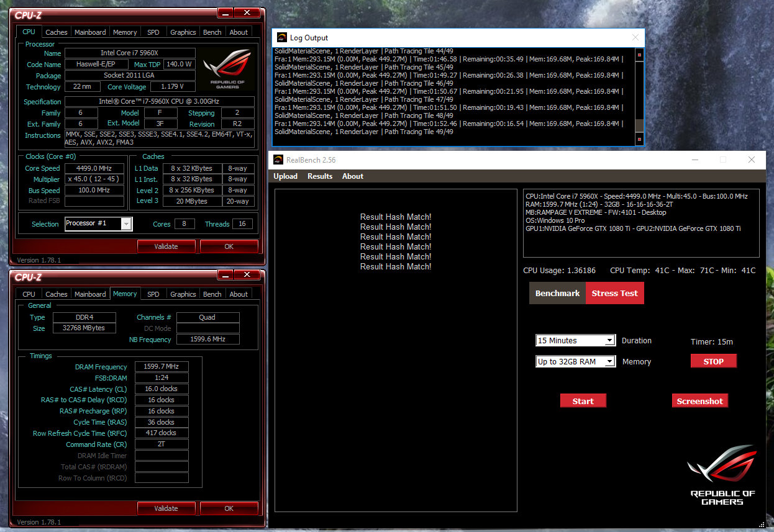Select SPD tab in bottom CPU-Z window
Screen dimensions: 774x532
153,294
